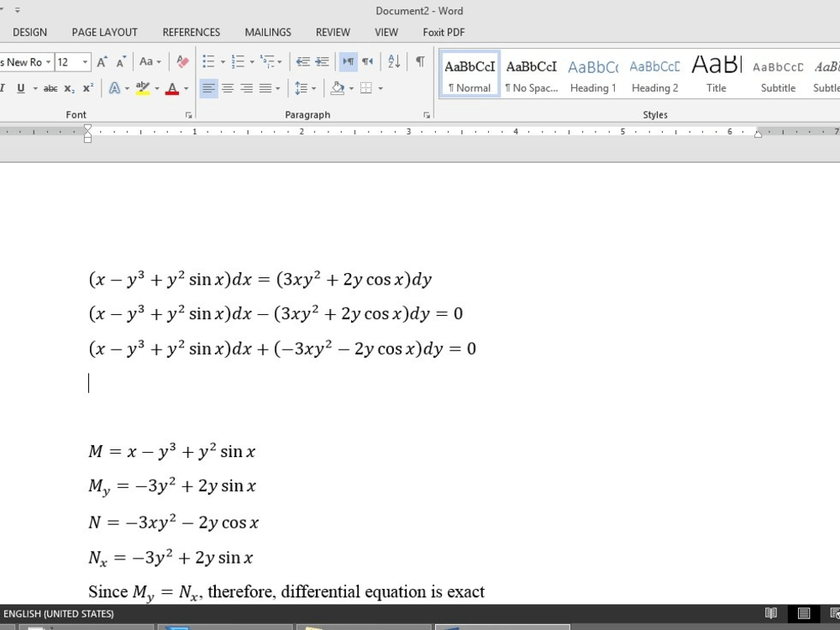Open the Foxit PDF tab
Screen dimensions: 840x630
coord(443,32)
